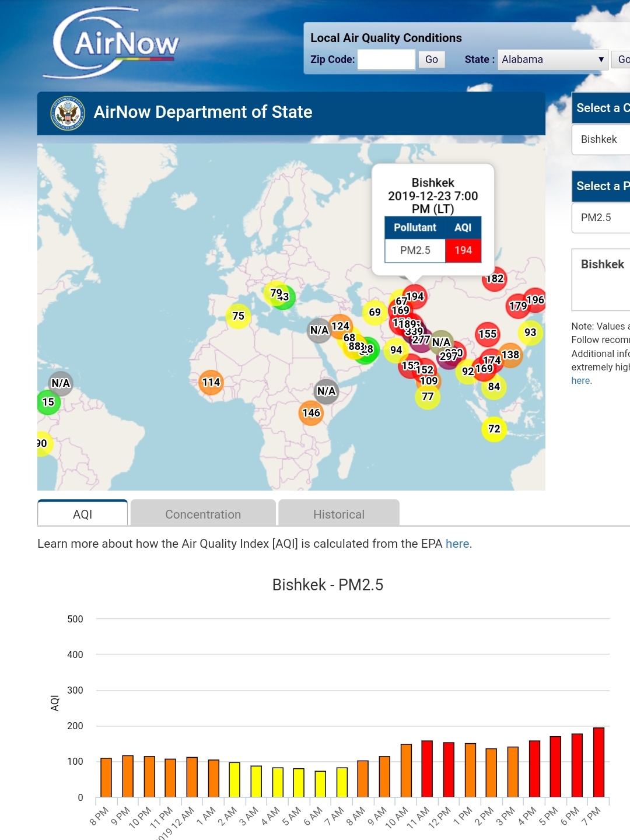Screen dimensions: 630x840
Task: Select the red 182 map marker
Action: click(x=495, y=279)
